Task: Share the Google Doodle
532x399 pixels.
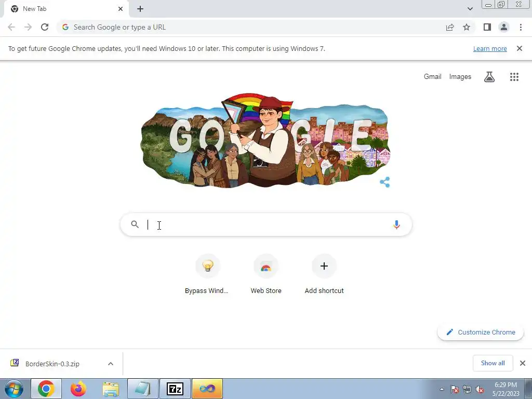Action: [x=385, y=182]
